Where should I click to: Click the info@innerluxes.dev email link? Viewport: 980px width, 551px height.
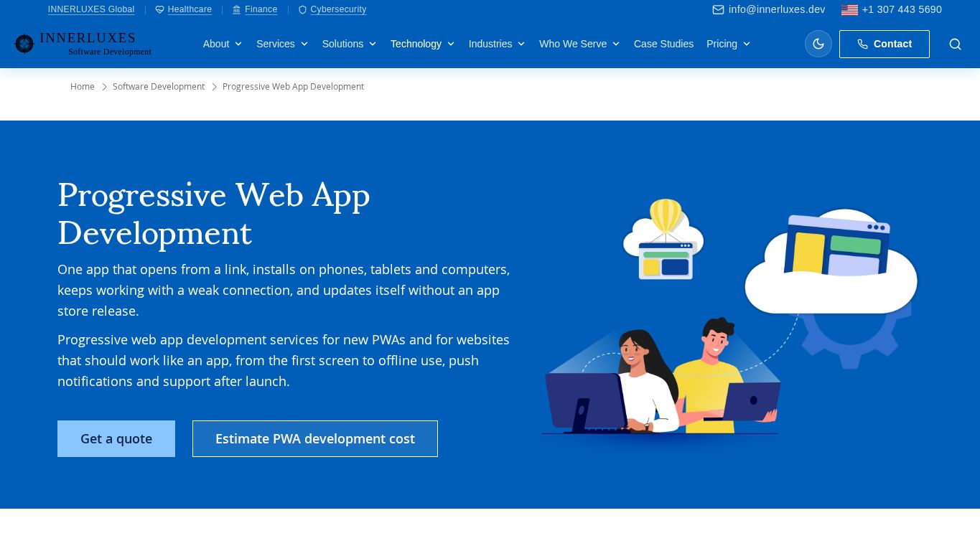(x=777, y=9)
